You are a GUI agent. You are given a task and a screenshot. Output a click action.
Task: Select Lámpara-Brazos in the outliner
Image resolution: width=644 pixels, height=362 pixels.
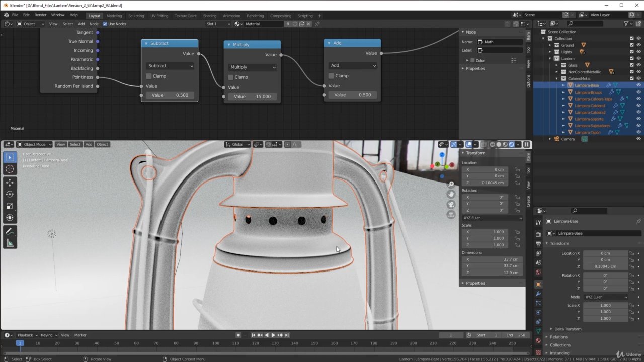pos(588,92)
